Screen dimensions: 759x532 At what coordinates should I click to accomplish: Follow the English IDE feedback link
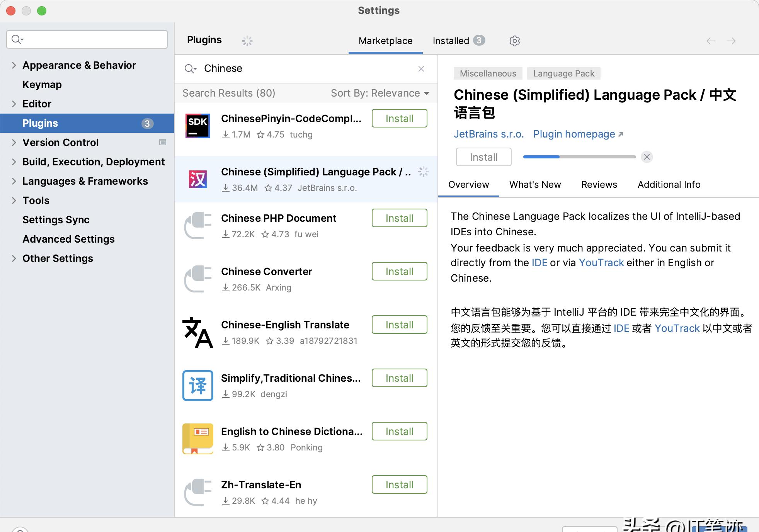click(539, 263)
